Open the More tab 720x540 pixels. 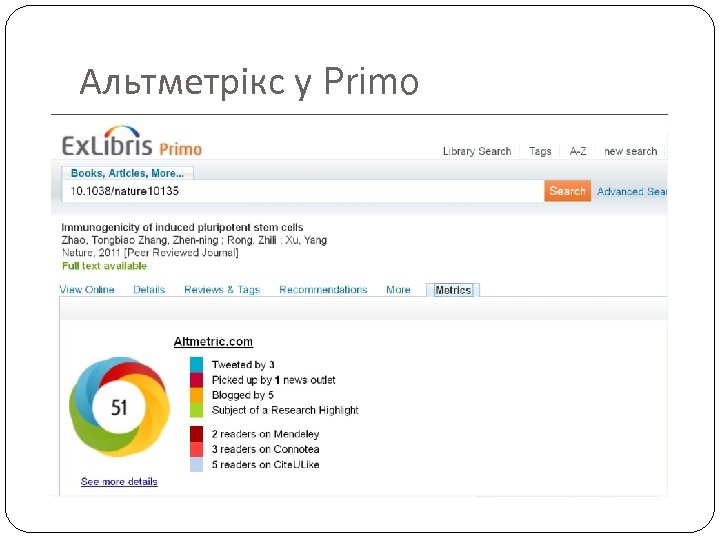[x=398, y=290]
